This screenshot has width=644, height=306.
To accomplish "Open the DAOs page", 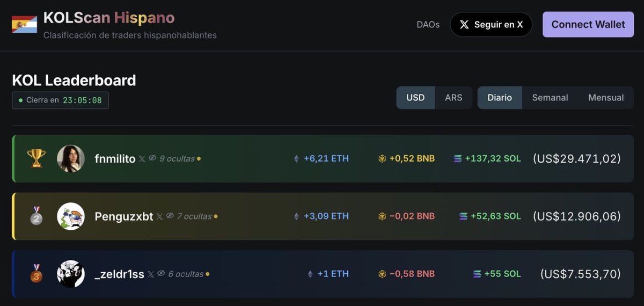I will coord(428,25).
